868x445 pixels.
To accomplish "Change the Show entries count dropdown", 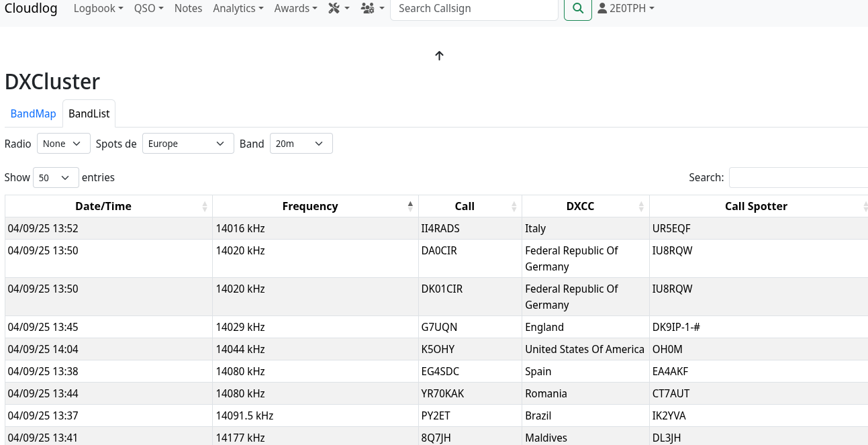I will 55,178.
